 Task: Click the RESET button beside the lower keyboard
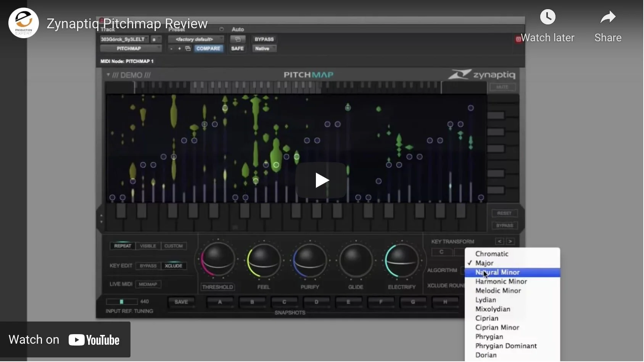coord(504,213)
